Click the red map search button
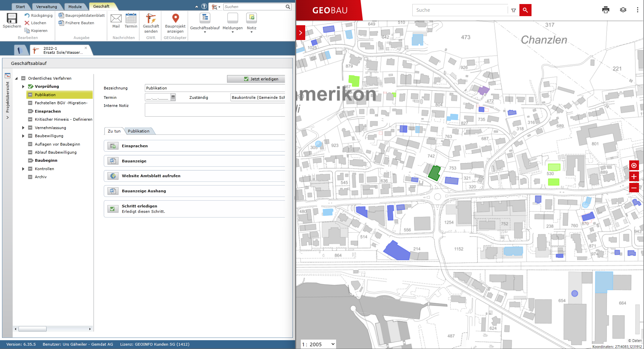The height and width of the screenshot is (349, 644). (525, 10)
